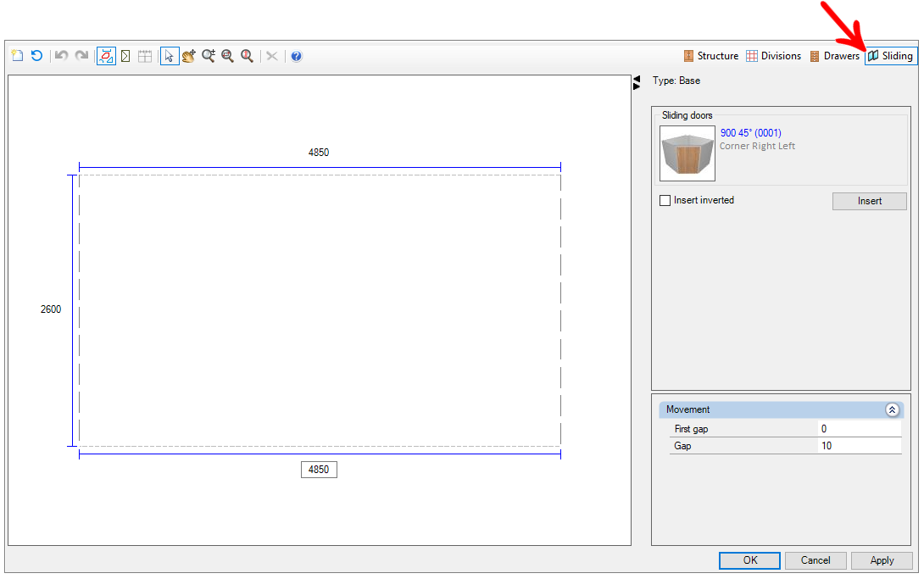
Task: Select the Pan hand tool
Action: click(188, 56)
